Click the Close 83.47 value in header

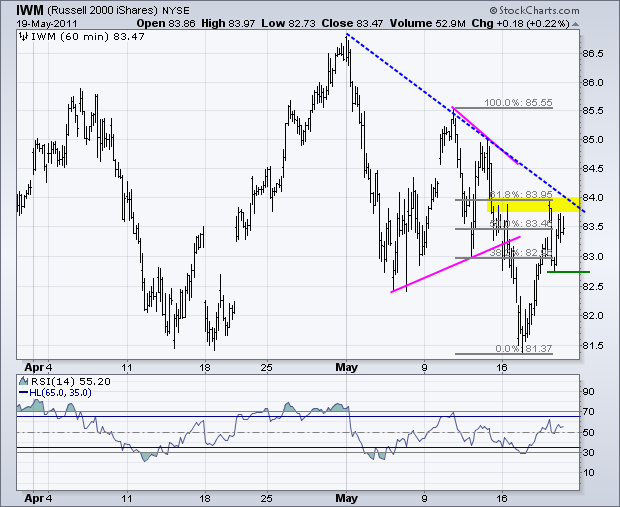click(x=352, y=23)
